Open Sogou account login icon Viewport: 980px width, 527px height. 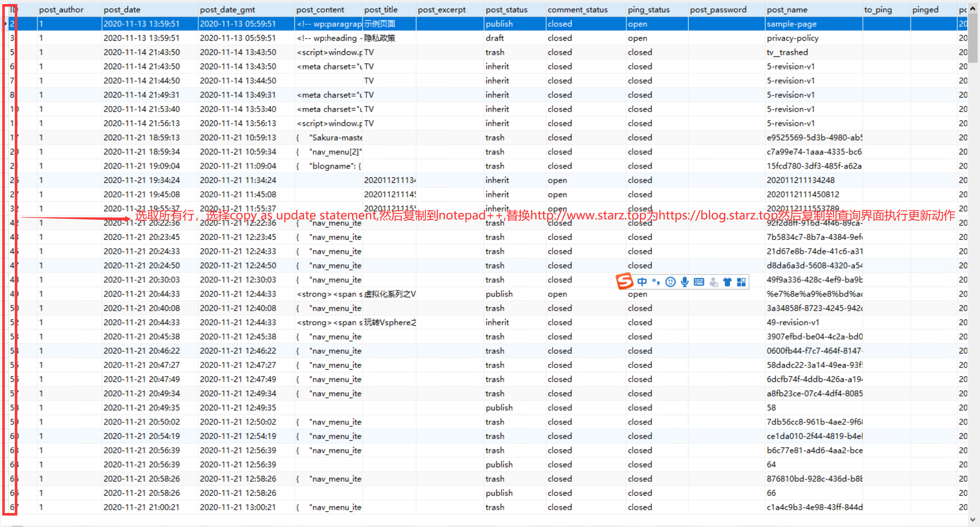coord(714,282)
